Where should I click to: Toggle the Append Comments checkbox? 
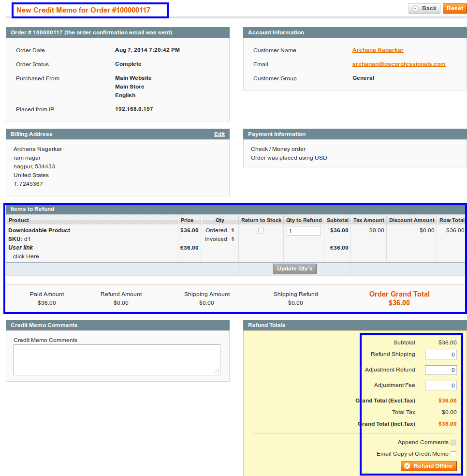click(x=453, y=442)
